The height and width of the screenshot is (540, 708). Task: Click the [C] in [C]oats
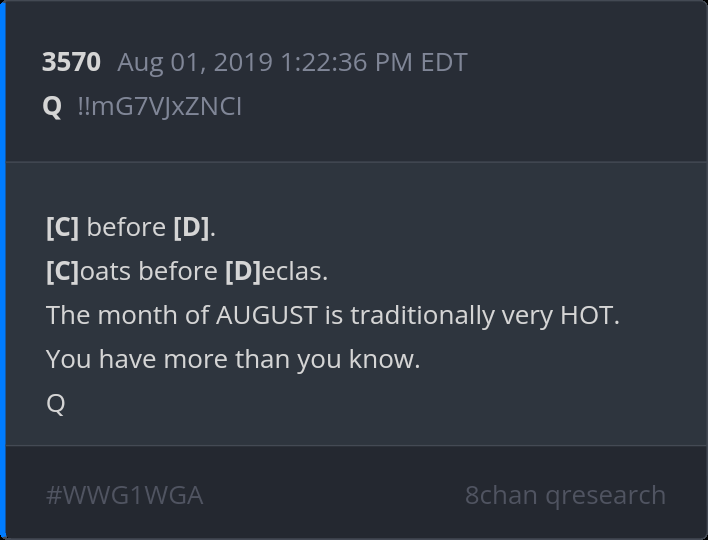click(x=62, y=271)
